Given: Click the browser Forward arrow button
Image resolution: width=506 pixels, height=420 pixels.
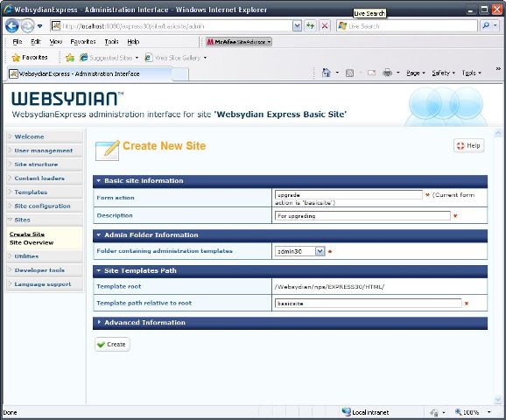Looking at the screenshot, I should coord(27,25).
